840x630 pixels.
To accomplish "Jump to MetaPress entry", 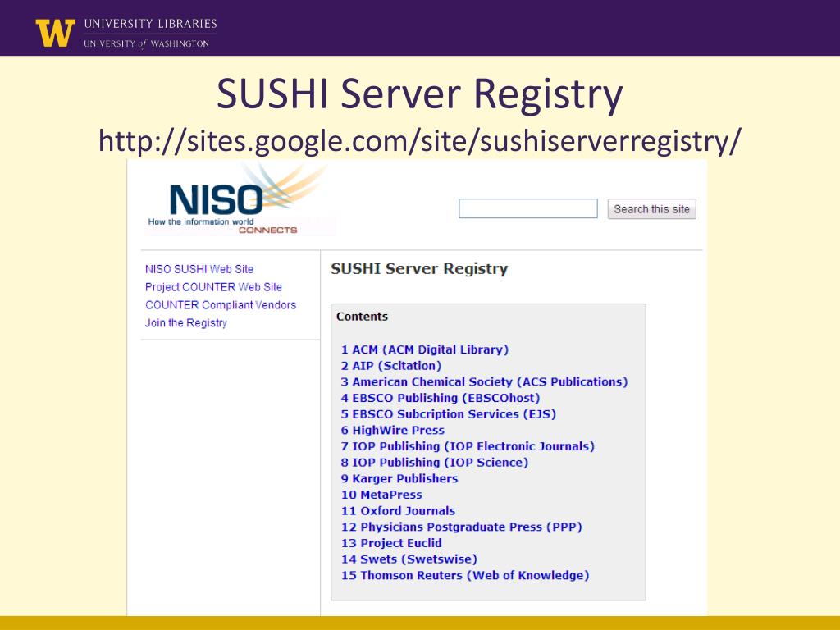I will (381, 495).
